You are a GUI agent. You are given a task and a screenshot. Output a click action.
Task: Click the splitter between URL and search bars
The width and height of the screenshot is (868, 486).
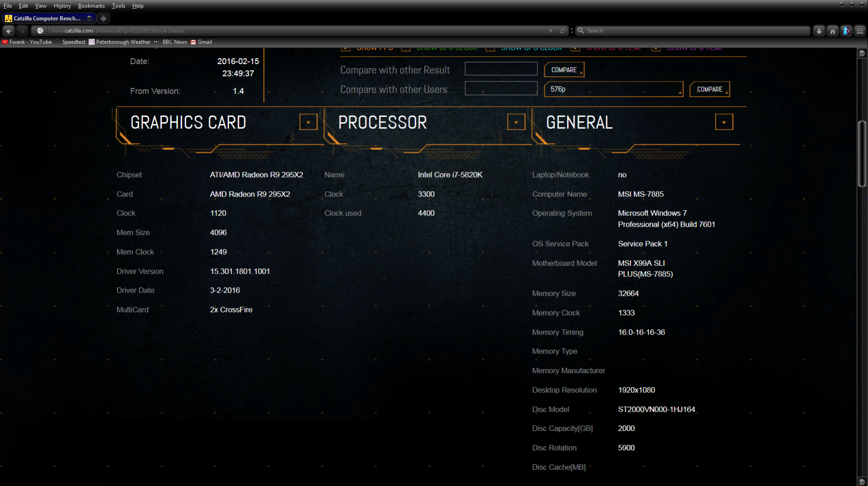571,31
